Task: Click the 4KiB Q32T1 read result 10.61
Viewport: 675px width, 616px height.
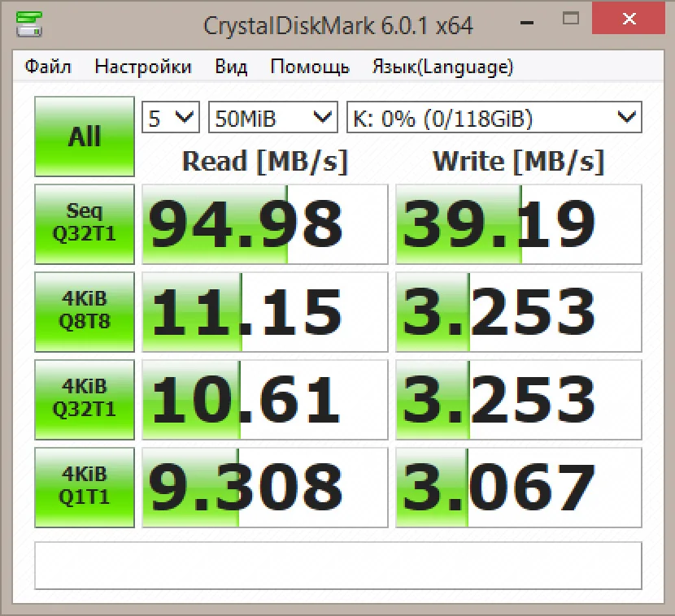Action: 265,400
